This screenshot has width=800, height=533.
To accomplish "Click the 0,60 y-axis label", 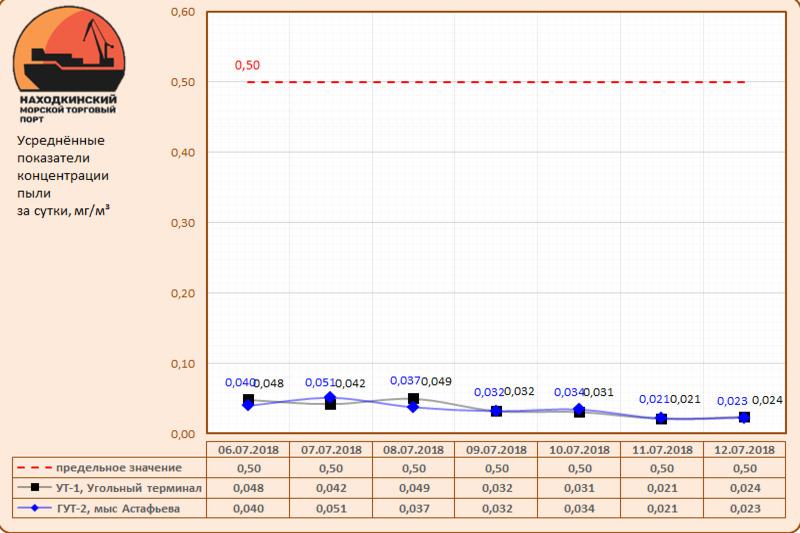I will [x=180, y=13].
